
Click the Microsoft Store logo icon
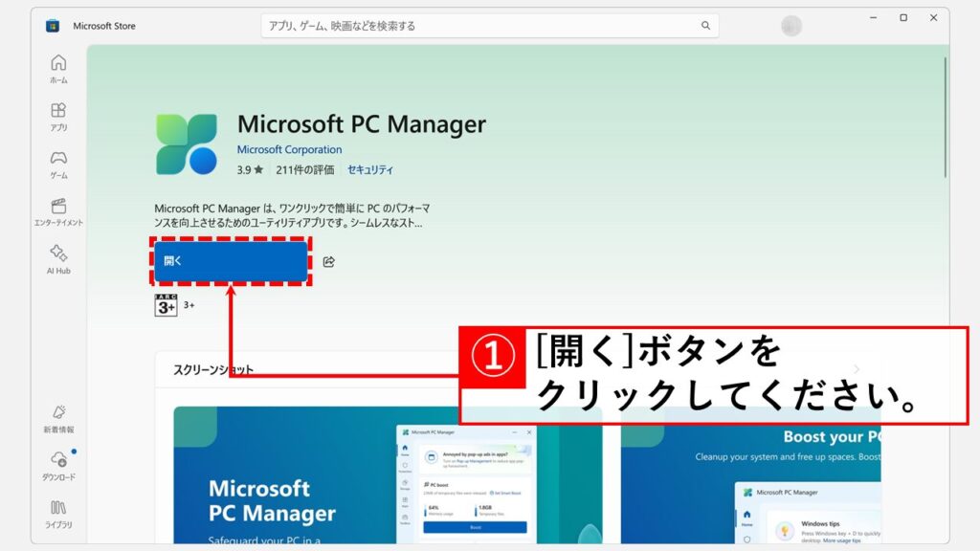[x=53, y=26]
